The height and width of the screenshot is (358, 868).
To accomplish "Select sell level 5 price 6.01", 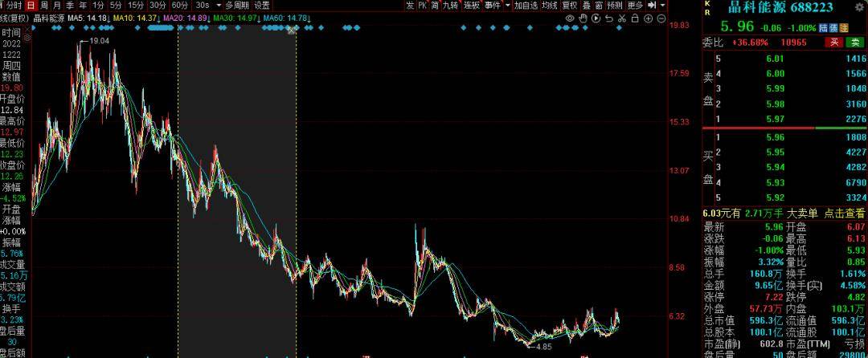I will click(x=776, y=59).
